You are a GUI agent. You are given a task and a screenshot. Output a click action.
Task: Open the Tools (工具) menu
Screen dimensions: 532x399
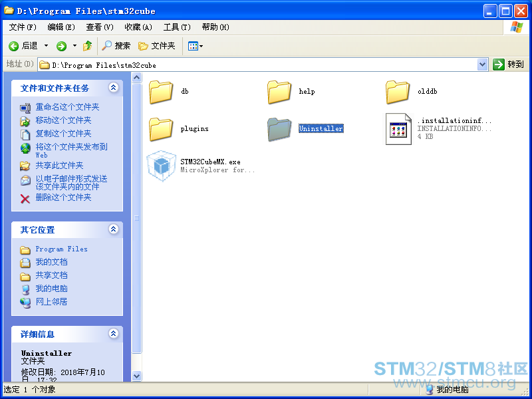(177, 27)
